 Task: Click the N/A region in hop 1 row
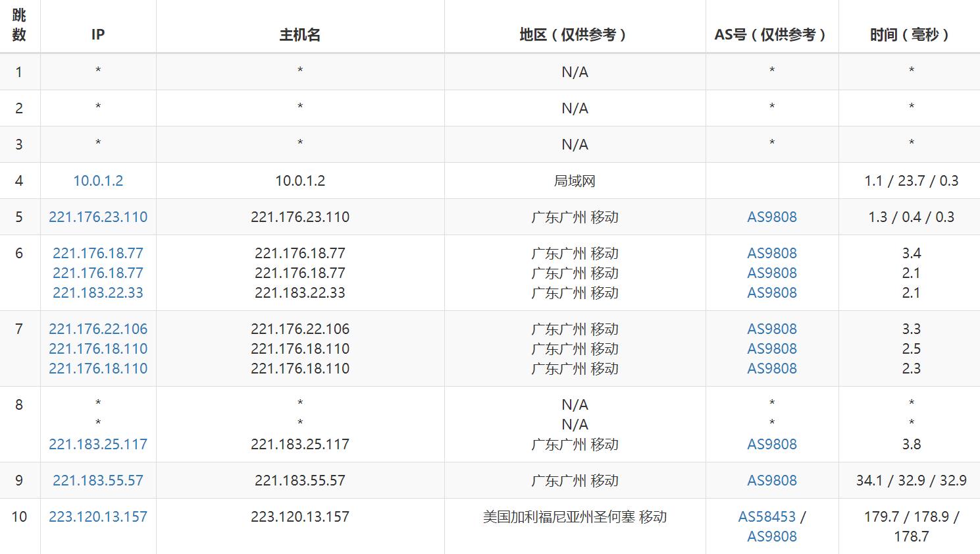pyautogui.click(x=575, y=72)
